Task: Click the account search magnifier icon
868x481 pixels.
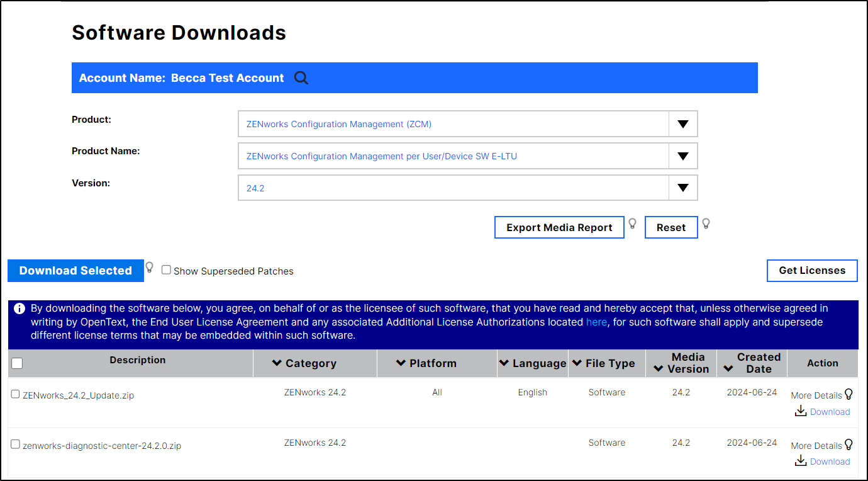Action: 301,78
